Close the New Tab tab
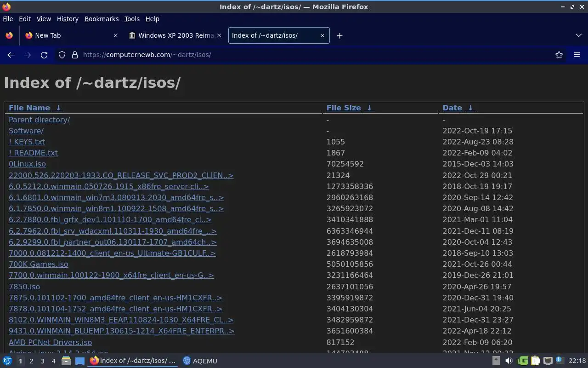Viewport: 588px width, 368px height. click(x=115, y=35)
